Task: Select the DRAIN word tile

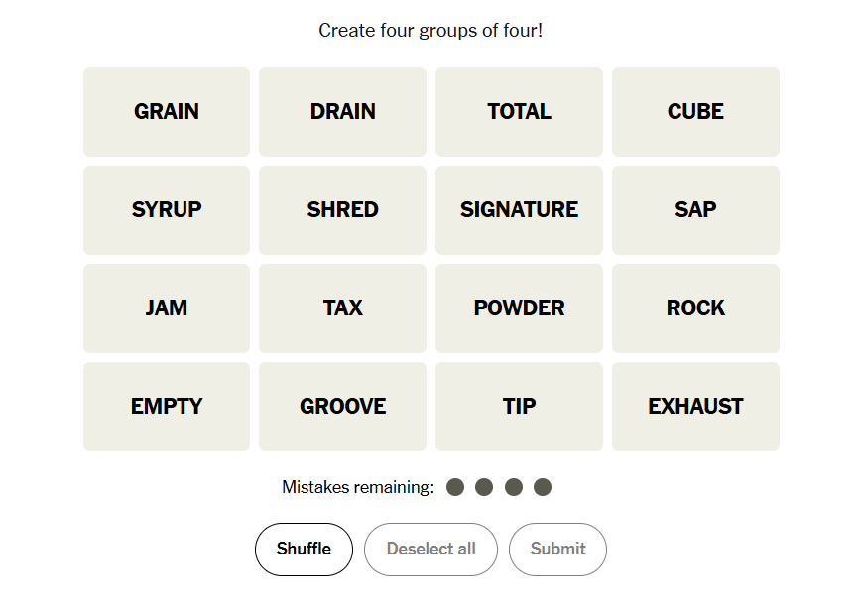Action: [x=342, y=112]
